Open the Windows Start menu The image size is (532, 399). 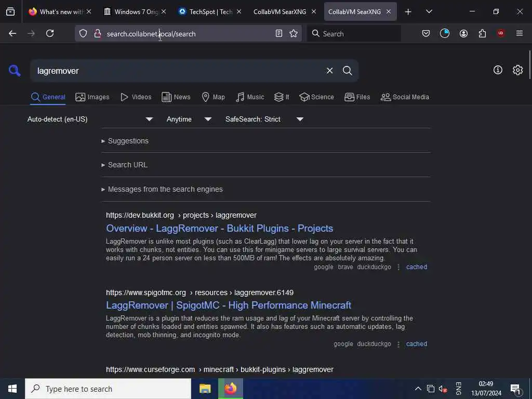(x=12, y=389)
